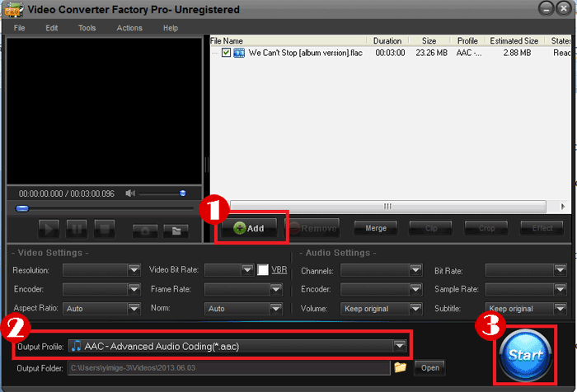Take a snapshot with the camera icon
577x392 pixels.
[x=145, y=231]
